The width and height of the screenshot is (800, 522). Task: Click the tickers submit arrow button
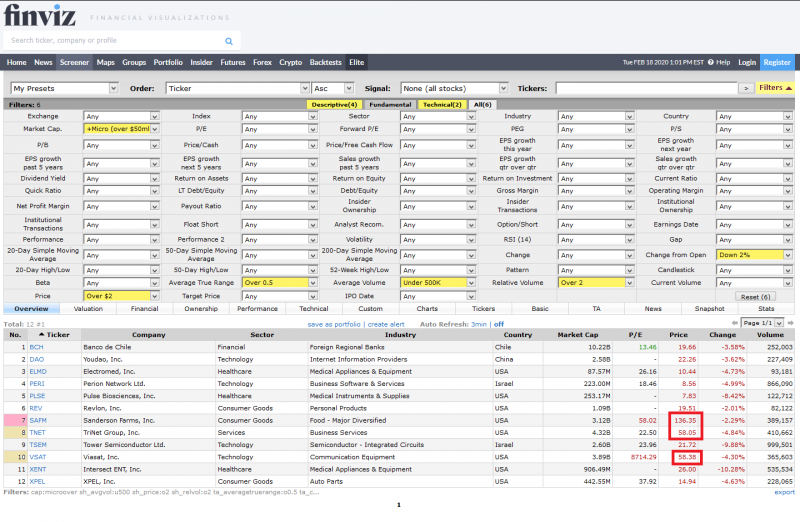click(x=746, y=88)
